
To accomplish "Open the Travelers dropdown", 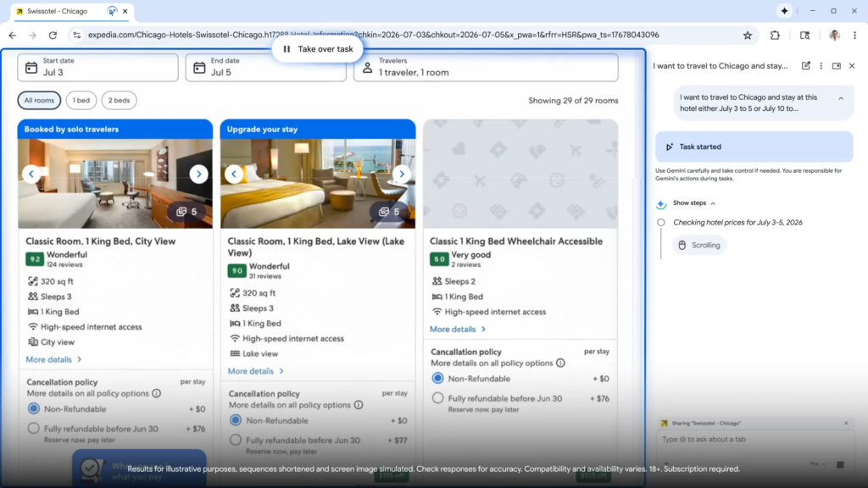I will [x=486, y=68].
